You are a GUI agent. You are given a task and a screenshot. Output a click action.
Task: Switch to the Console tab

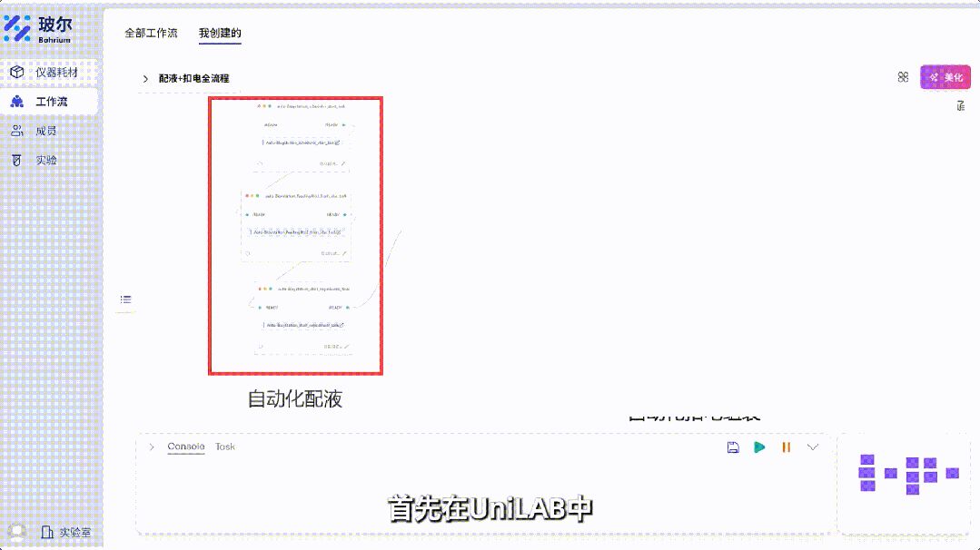click(x=185, y=447)
